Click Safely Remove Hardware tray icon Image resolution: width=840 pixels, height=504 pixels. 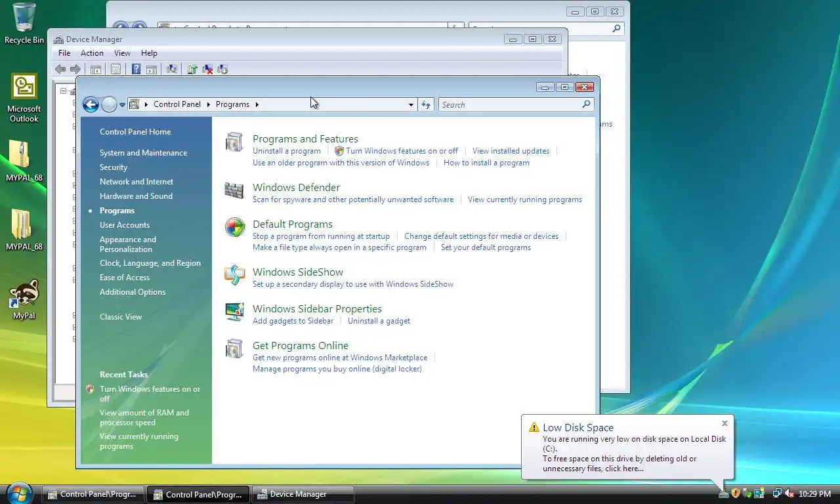[747, 493]
